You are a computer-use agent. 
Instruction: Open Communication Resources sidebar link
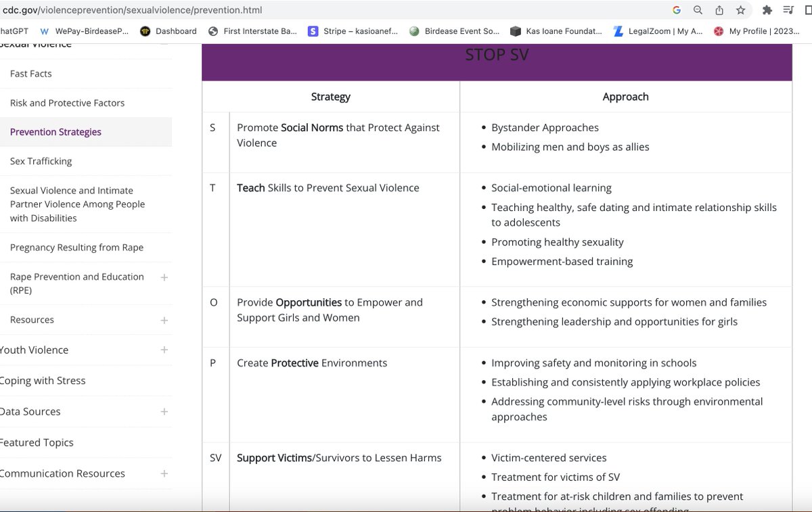pyautogui.click(x=62, y=473)
